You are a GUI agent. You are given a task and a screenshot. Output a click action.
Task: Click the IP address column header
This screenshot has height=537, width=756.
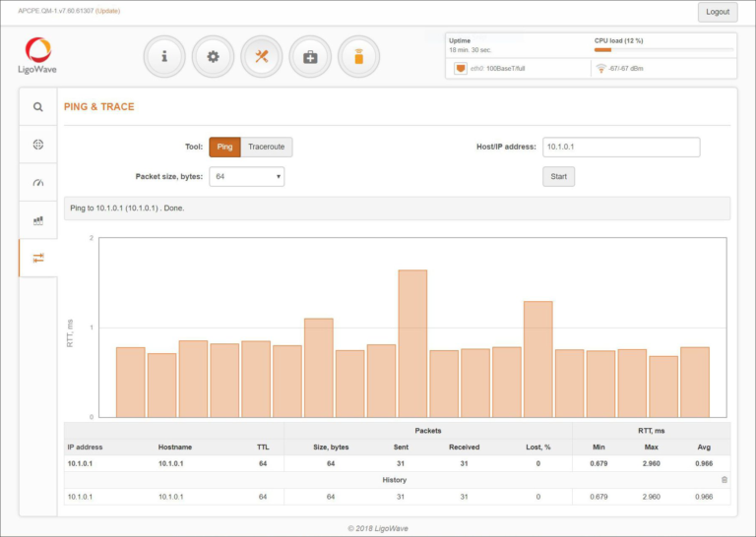pyautogui.click(x=85, y=447)
